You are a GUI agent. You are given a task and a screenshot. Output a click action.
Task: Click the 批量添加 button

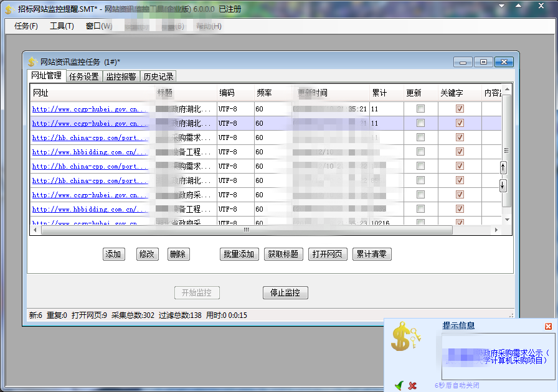point(239,254)
